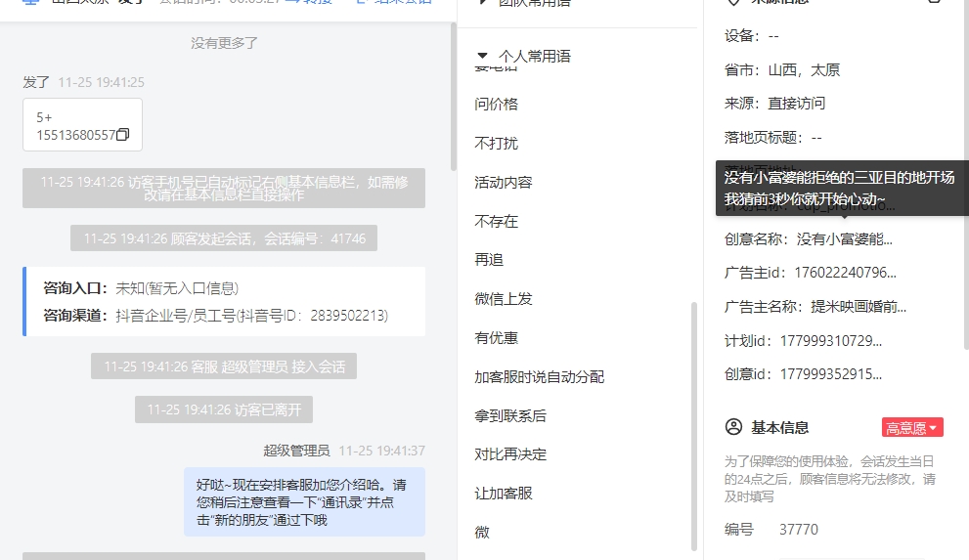The height and width of the screenshot is (560, 969).
Task: Select the 有优惠 quick phrase
Action: [497, 338]
